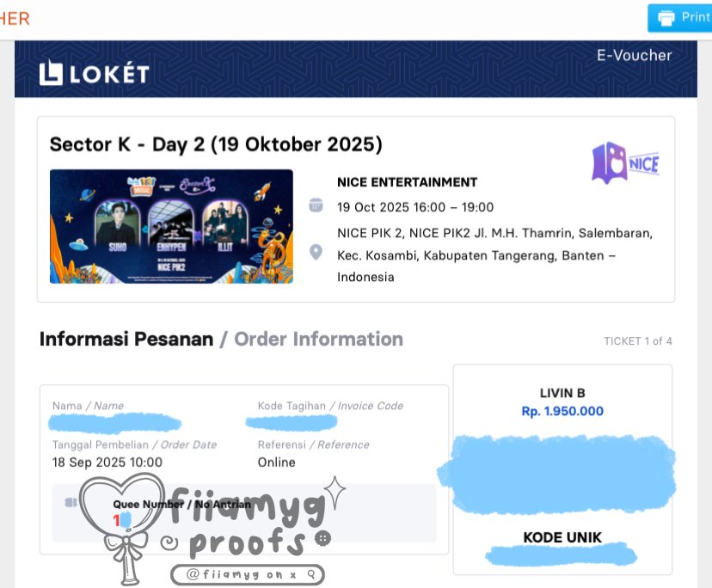Click the Rp. 1.950.000 ticket price
This screenshot has width=712, height=588.
pyautogui.click(x=562, y=411)
